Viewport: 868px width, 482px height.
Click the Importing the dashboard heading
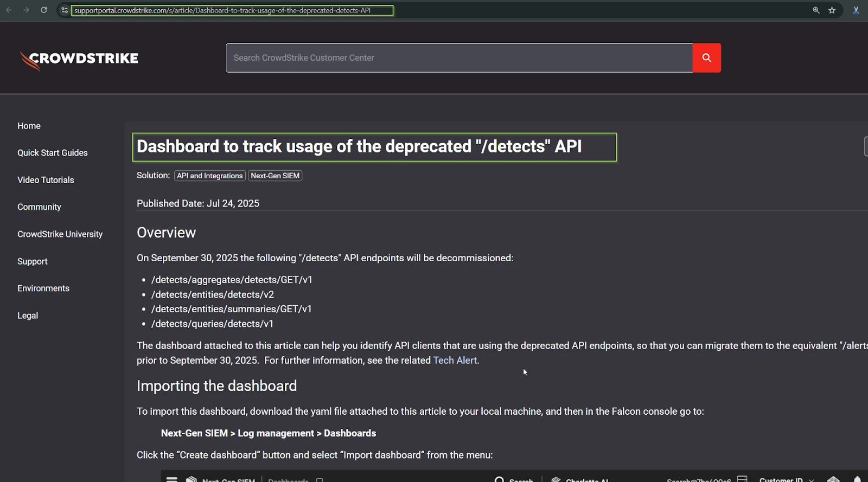click(x=216, y=386)
